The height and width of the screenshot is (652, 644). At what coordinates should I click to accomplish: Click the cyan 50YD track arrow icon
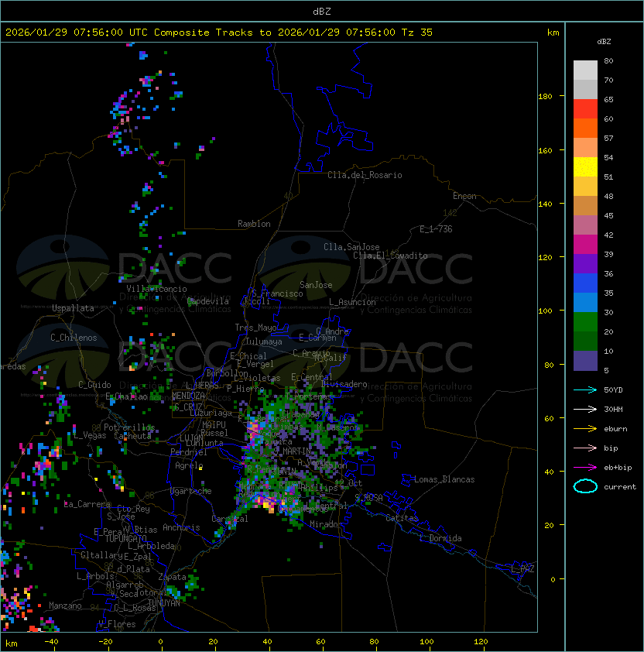(585, 390)
